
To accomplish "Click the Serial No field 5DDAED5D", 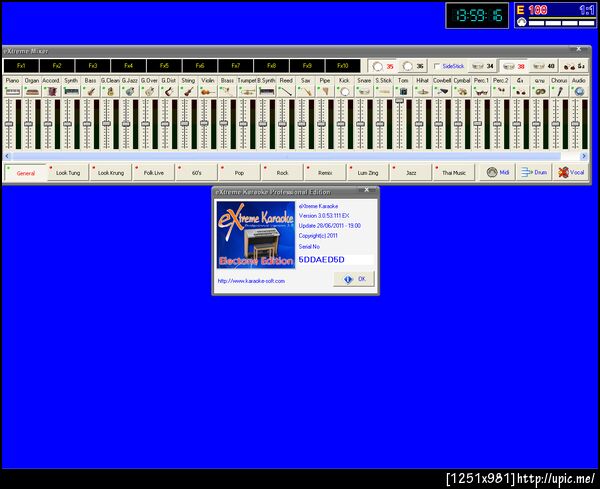I will pos(336,260).
